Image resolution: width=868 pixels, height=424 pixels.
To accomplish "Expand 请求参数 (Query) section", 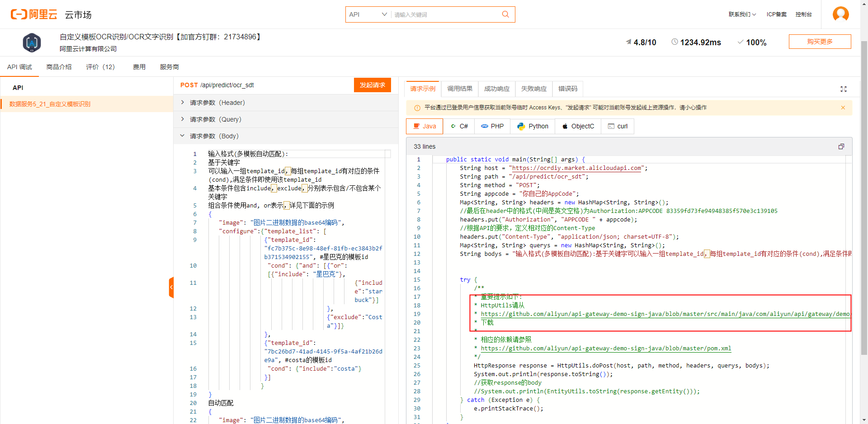I will point(286,119).
